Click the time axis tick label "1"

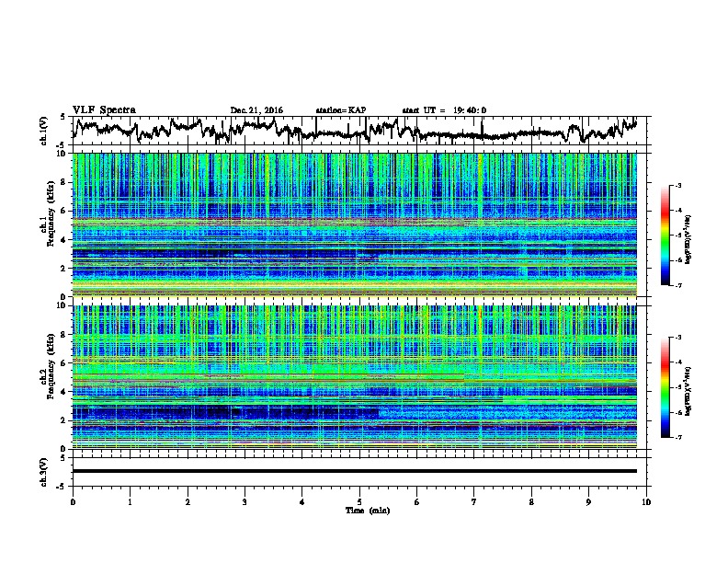[x=130, y=501]
